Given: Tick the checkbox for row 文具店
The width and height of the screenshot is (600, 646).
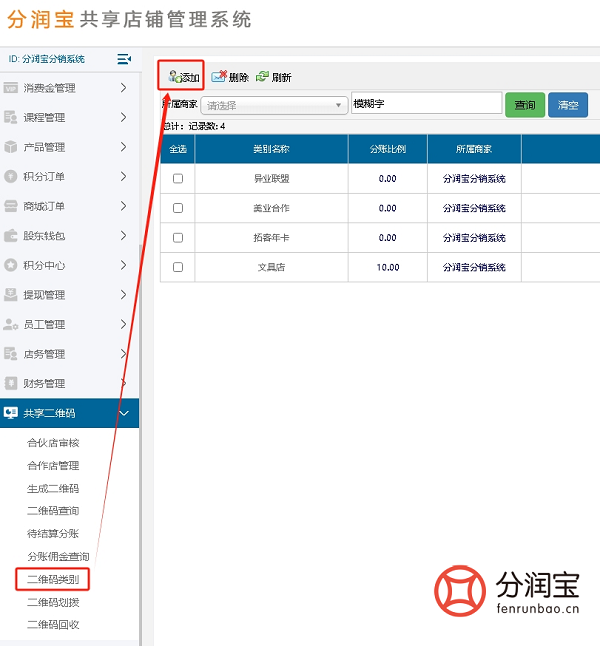Looking at the screenshot, I should pos(178,267).
